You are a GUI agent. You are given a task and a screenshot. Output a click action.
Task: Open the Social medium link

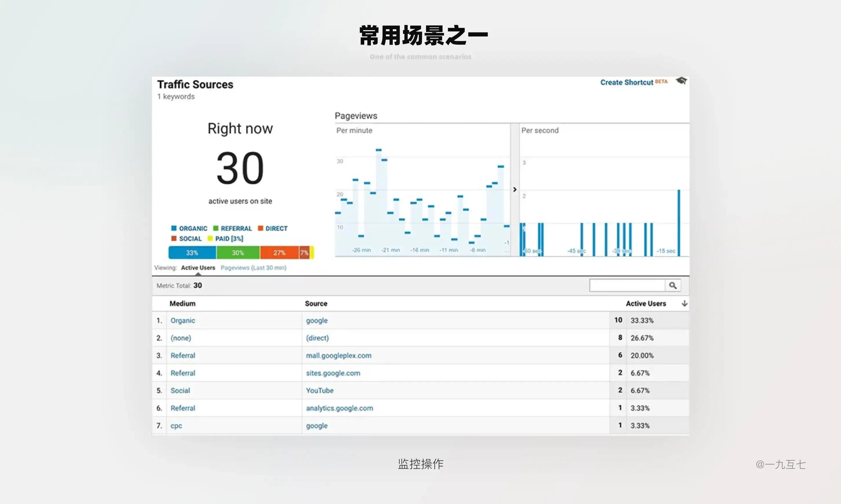(x=180, y=390)
